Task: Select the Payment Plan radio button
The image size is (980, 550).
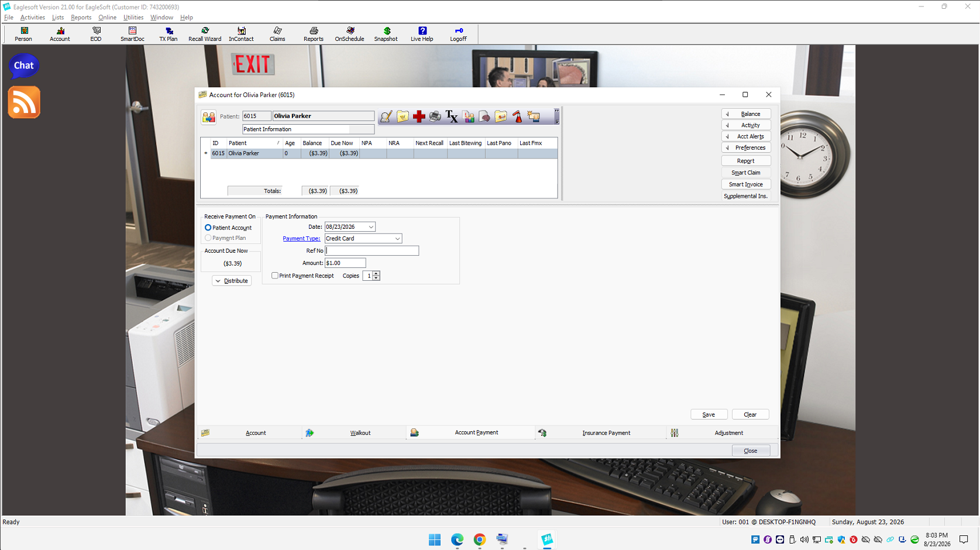Action: point(208,238)
